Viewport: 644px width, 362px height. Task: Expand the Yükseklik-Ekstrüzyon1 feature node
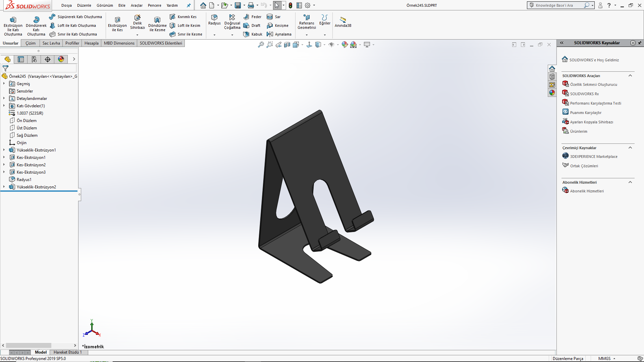pos(4,150)
